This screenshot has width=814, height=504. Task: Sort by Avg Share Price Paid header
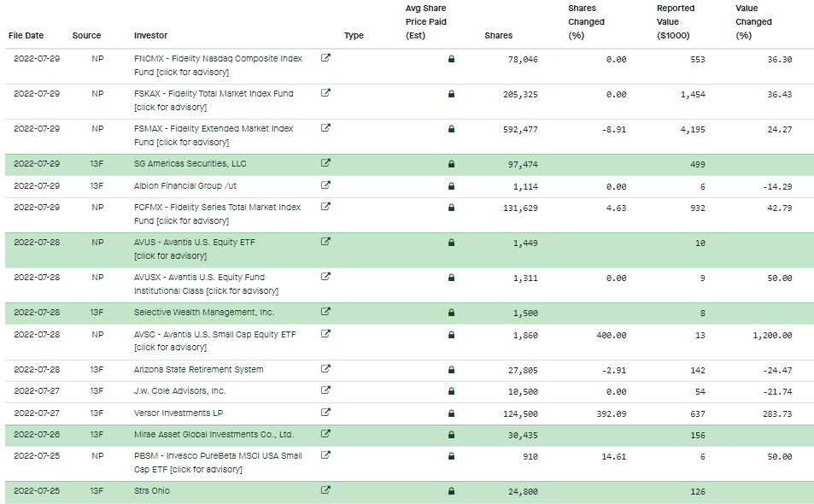425,22
